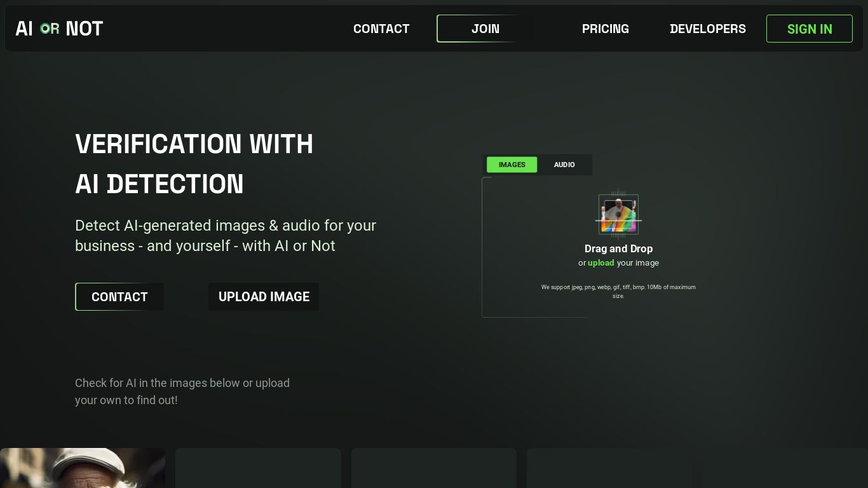This screenshot has width=868, height=488.
Task: Click the 'Check for AI in the images below' text
Action: 182,391
